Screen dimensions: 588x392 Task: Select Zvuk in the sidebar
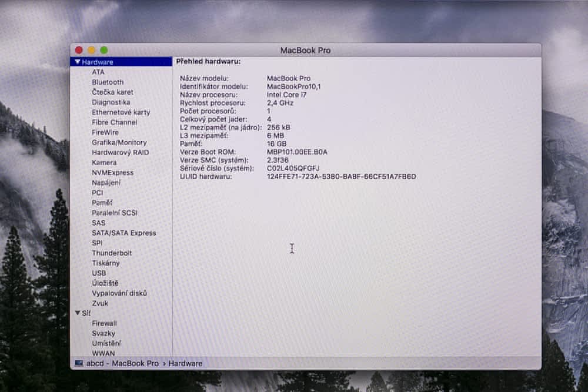(x=100, y=304)
